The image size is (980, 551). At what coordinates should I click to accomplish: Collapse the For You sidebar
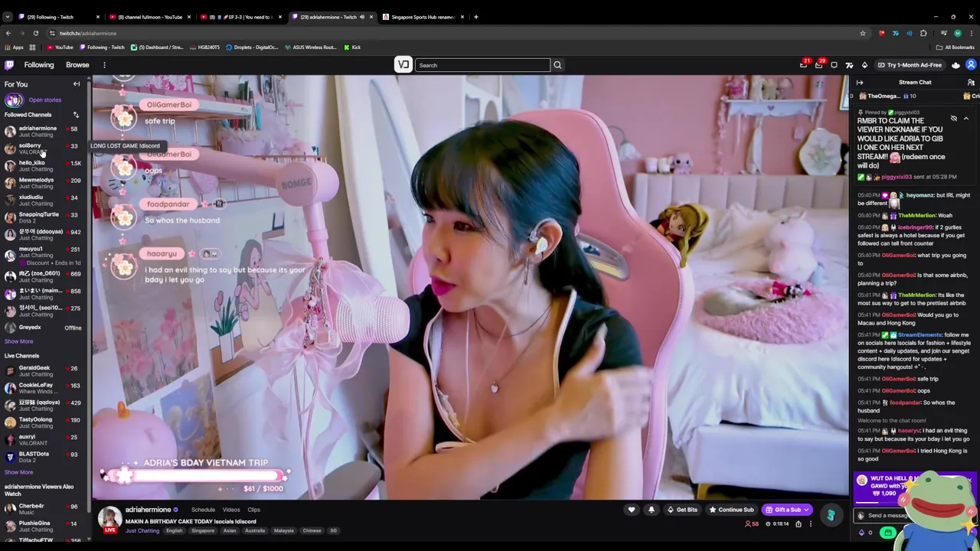(x=77, y=84)
